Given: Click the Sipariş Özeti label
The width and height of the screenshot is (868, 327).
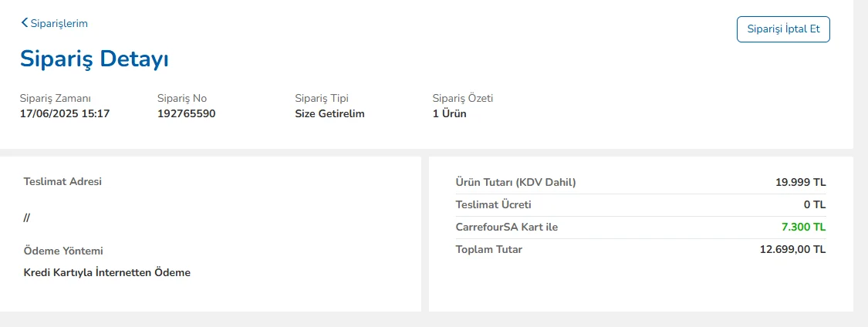Looking at the screenshot, I should [463, 98].
